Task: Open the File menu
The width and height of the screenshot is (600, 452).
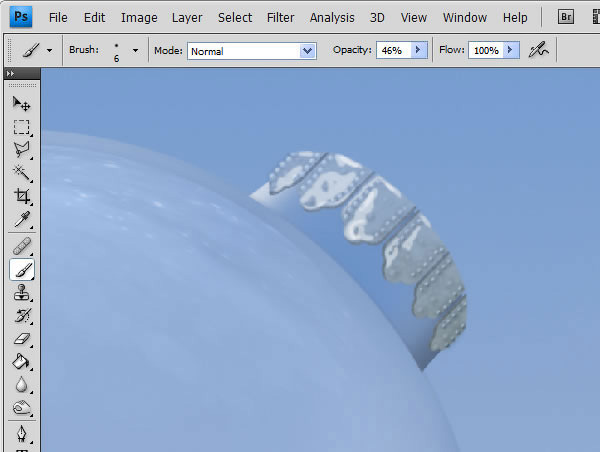Action: pyautogui.click(x=58, y=18)
